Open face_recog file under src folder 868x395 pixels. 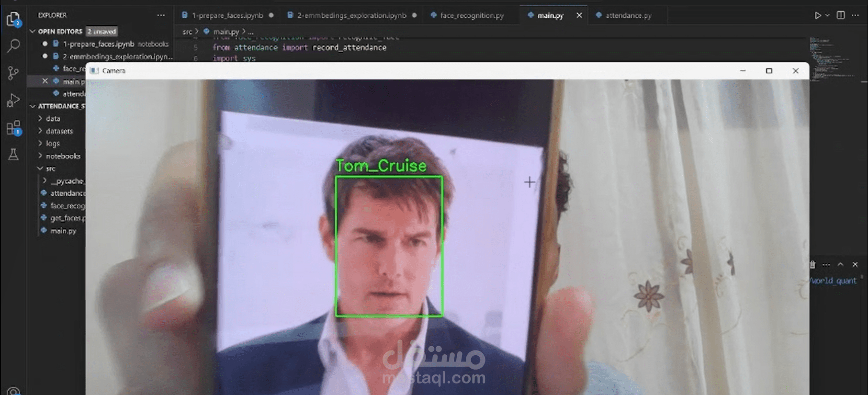[68, 206]
